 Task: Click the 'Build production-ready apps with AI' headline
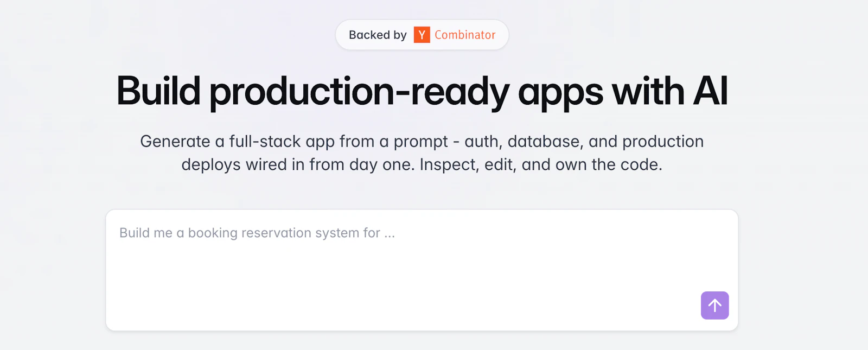pos(422,92)
